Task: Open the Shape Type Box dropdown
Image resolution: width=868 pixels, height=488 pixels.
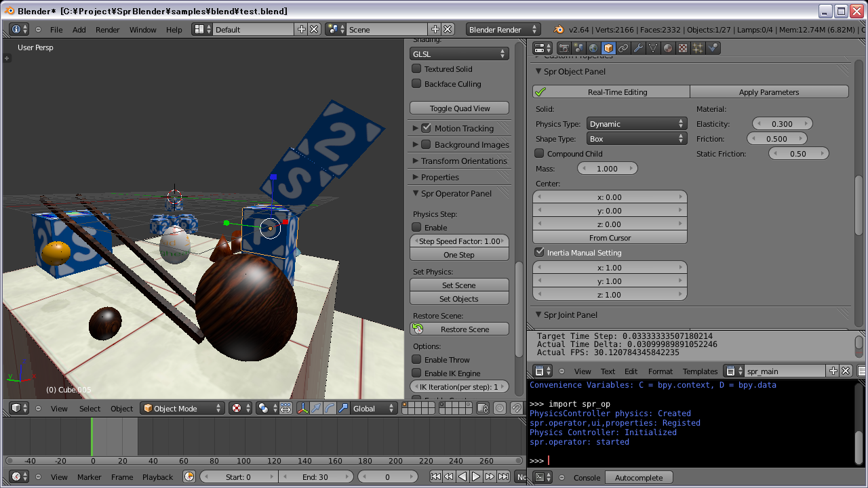Action: click(x=637, y=138)
